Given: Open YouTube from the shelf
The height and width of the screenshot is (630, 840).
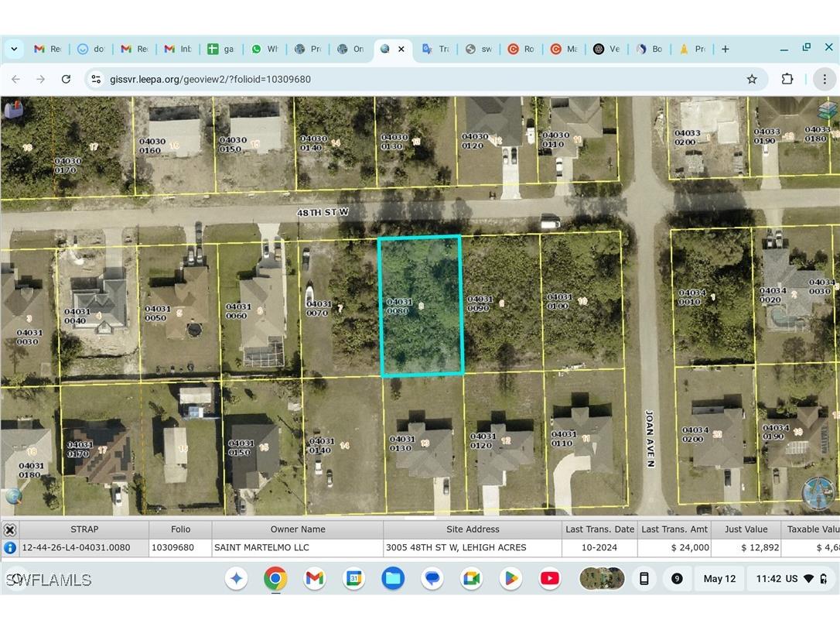Looking at the screenshot, I should pos(550,578).
